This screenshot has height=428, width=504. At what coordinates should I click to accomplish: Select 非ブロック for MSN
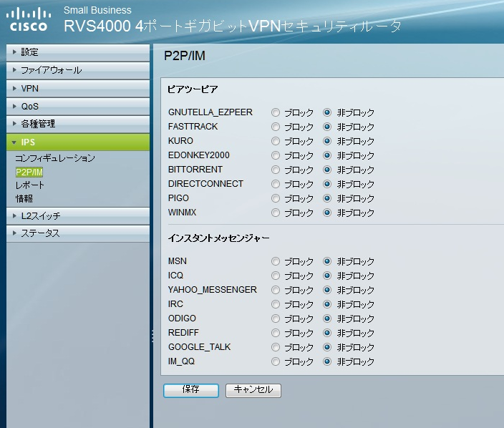click(x=327, y=261)
